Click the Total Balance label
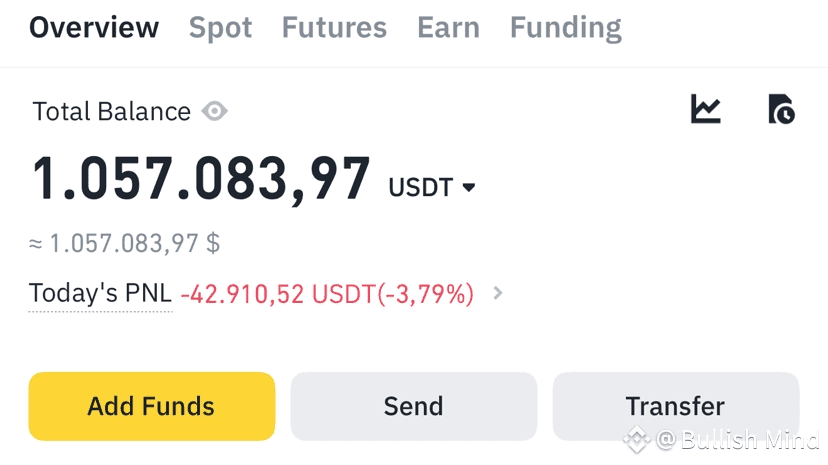 [x=111, y=111]
